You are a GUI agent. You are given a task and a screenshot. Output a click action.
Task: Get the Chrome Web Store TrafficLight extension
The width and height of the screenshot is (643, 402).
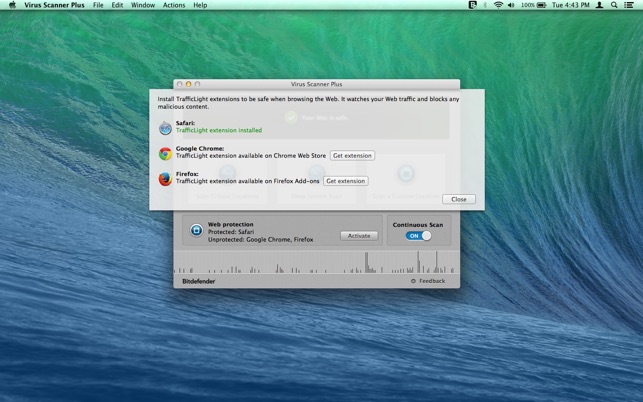(352, 155)
